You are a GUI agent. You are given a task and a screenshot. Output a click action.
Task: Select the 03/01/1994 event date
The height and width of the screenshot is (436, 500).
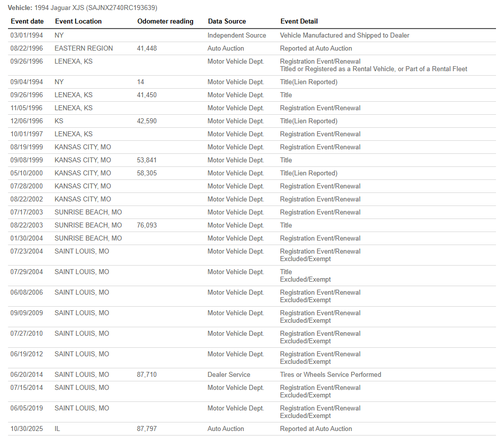(x=27, y=35)
